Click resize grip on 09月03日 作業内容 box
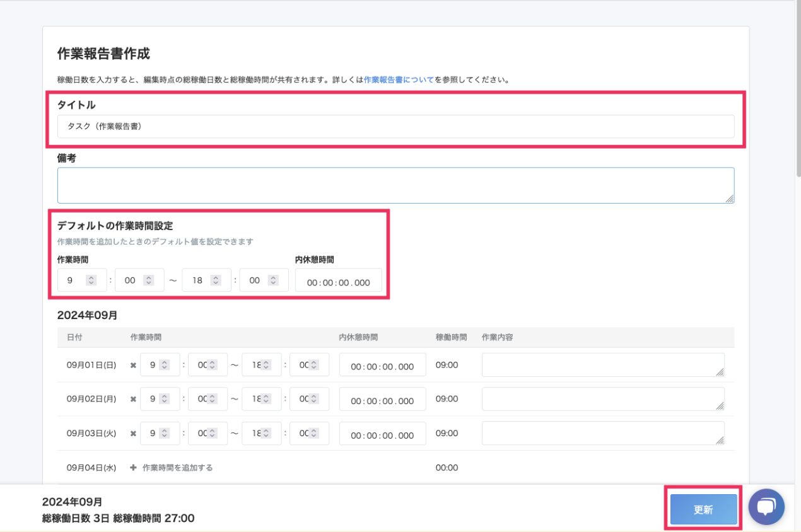This screenshot has height=532, width=801. click(720, 441)
